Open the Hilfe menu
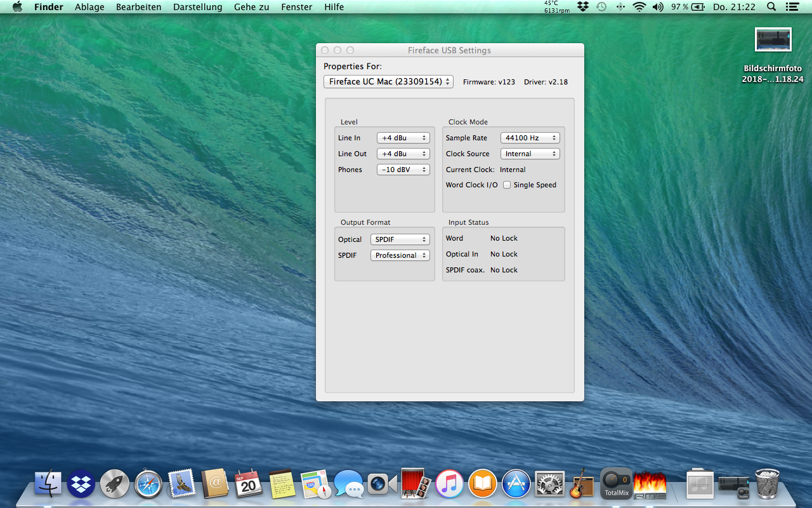812x508 pixels. click(x=334, y=7)
